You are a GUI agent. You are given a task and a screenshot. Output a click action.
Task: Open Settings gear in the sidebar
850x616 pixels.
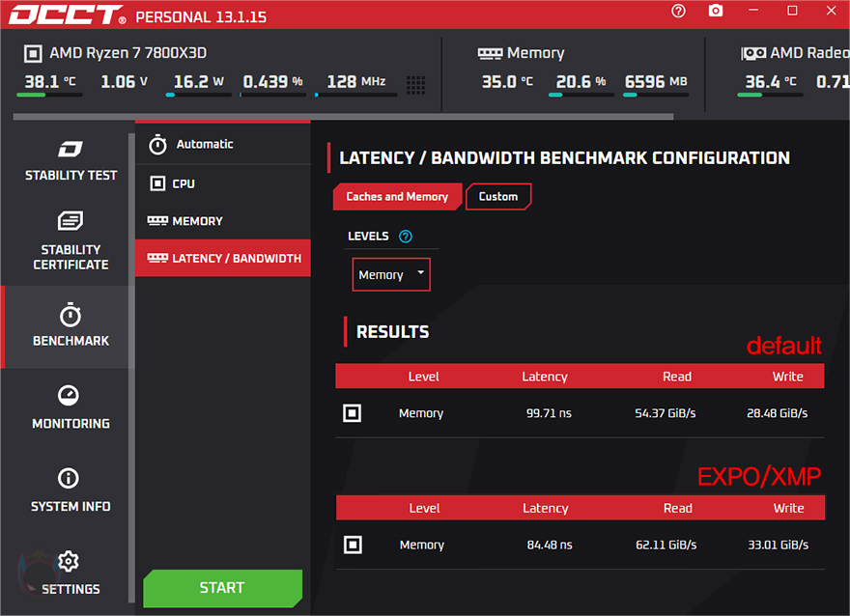pos(69,561)
